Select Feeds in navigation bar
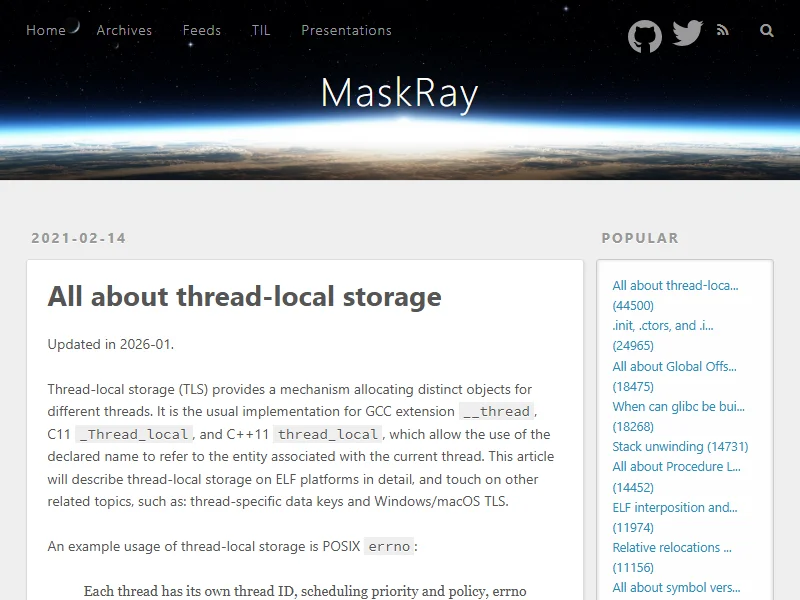 click(x=202, y=30)
